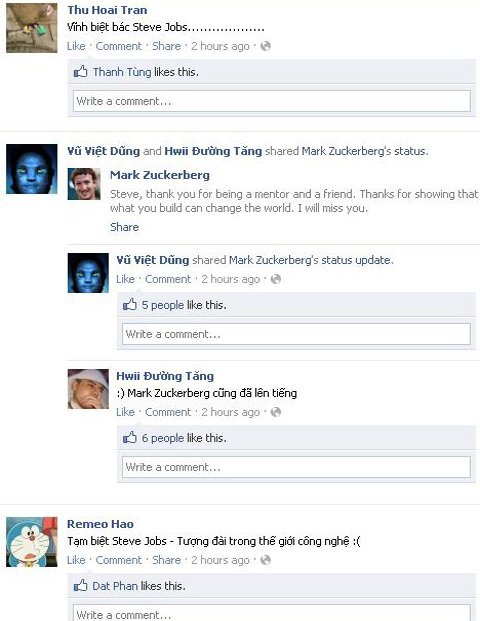View the 5 people who like this

[163, 305]
